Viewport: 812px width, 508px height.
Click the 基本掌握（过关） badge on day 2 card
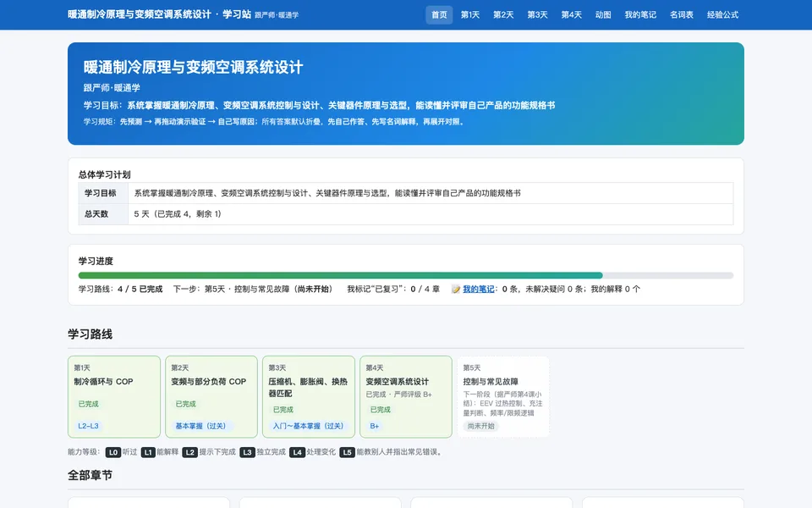[200, 426]
